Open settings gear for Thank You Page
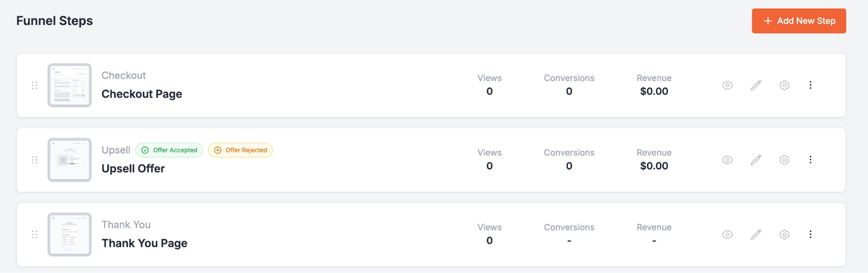Screen dimensions: 868x273 click(x=784, y=234)
